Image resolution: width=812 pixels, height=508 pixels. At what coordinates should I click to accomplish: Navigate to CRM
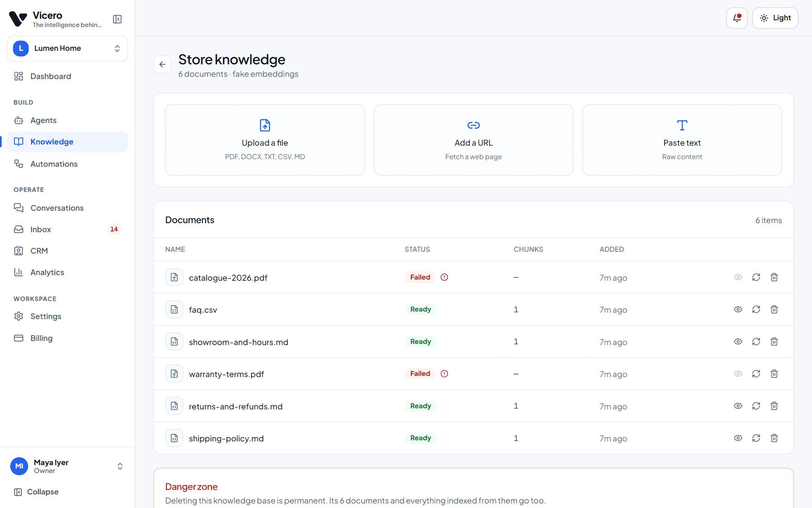67,251
